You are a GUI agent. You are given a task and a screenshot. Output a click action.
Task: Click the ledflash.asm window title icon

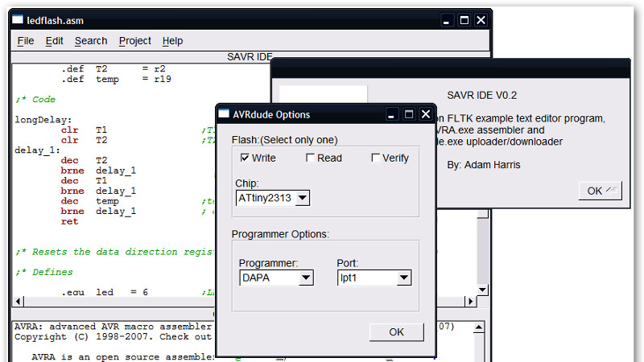point(18,19)
